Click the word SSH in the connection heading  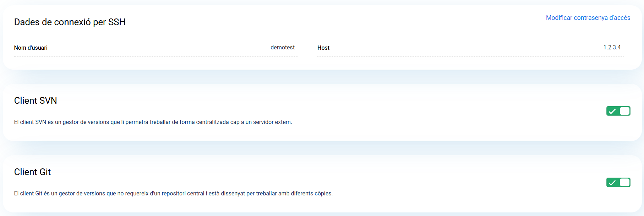coord(117,22)
